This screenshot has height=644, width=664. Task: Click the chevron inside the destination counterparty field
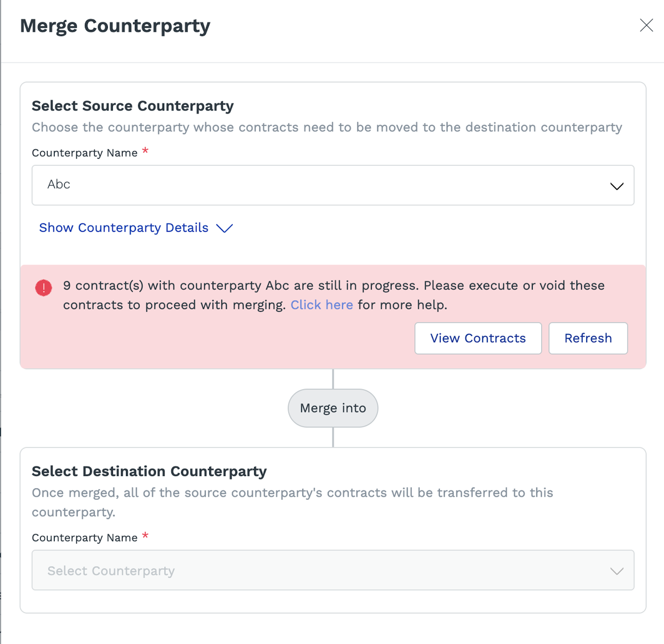point(617,571)
